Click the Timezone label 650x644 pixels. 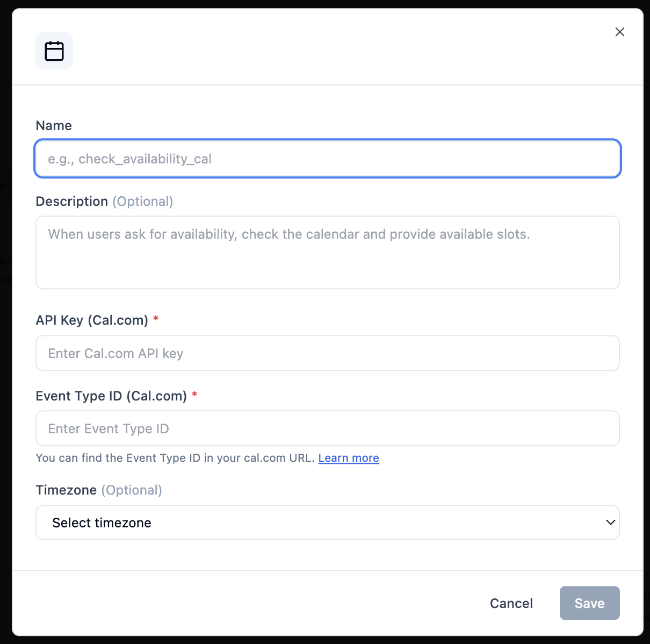(66, 490)
